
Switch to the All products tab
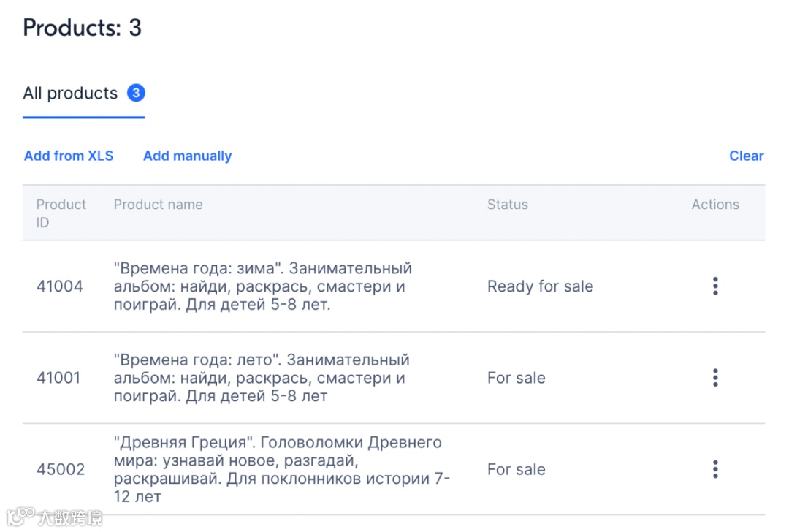pyautogui.click(x=70, y=94)
